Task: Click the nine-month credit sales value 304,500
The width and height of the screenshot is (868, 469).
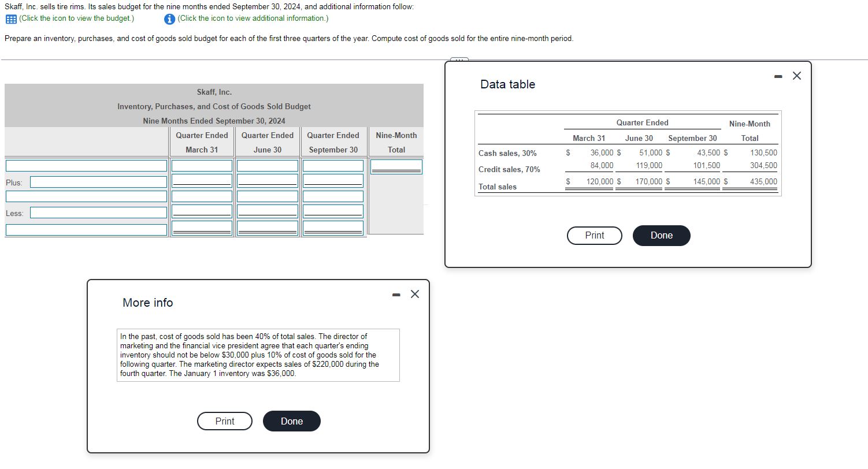Action: point(763,166)
